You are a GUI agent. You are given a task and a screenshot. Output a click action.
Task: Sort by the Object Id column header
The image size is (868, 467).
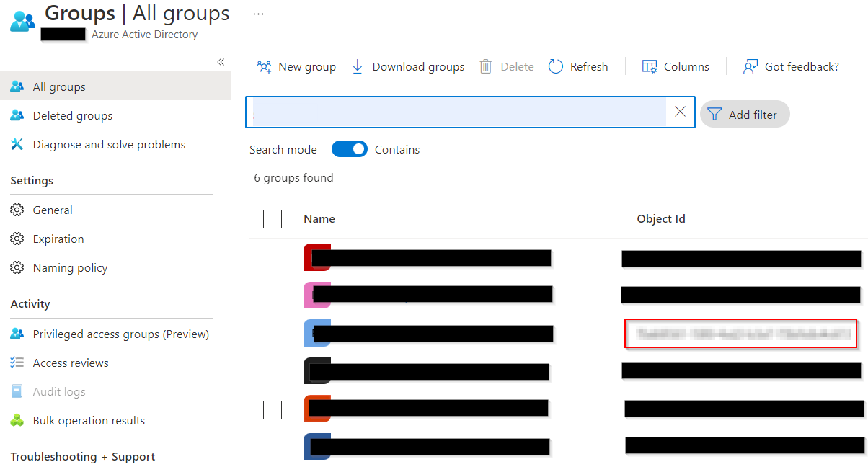click(x=661, y=219)
